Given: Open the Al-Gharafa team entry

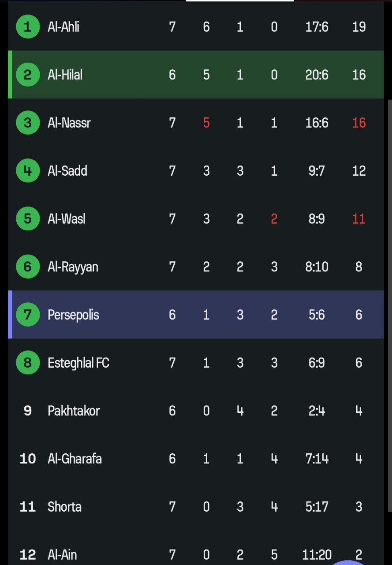Looking at the screenshot, I should point(75,459).
